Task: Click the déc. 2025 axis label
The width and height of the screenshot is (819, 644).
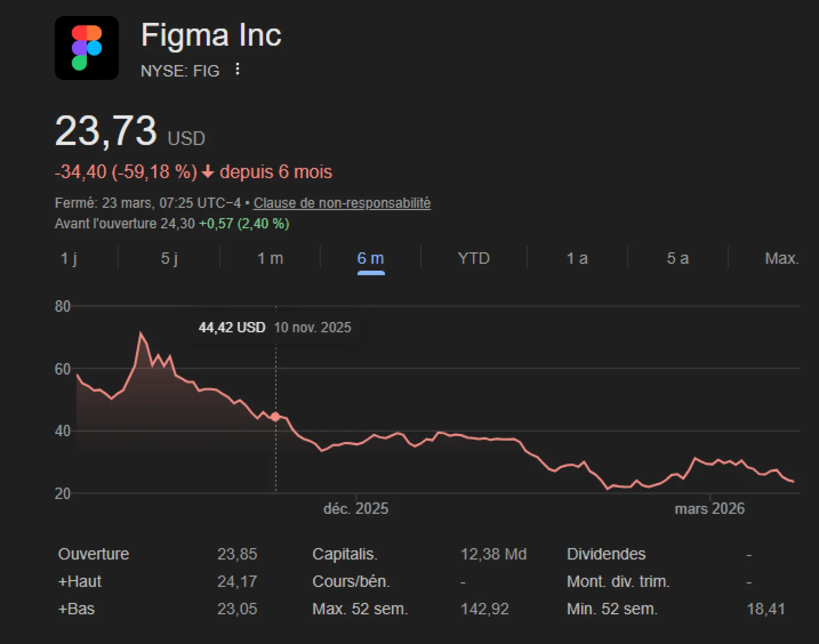Action: pos(356,508)
